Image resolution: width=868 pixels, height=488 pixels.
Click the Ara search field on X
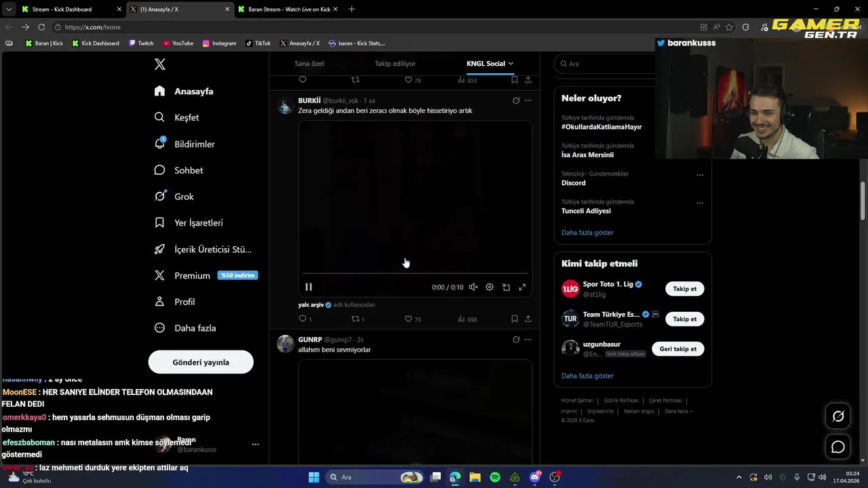click(x=604, y=64)
